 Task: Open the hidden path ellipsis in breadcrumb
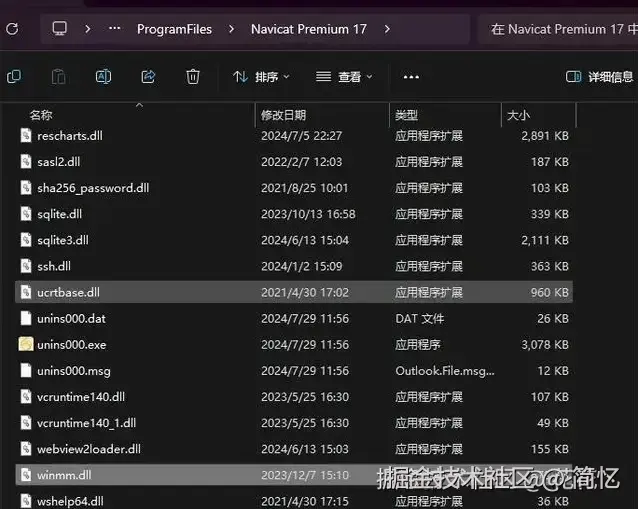[115, 28]
